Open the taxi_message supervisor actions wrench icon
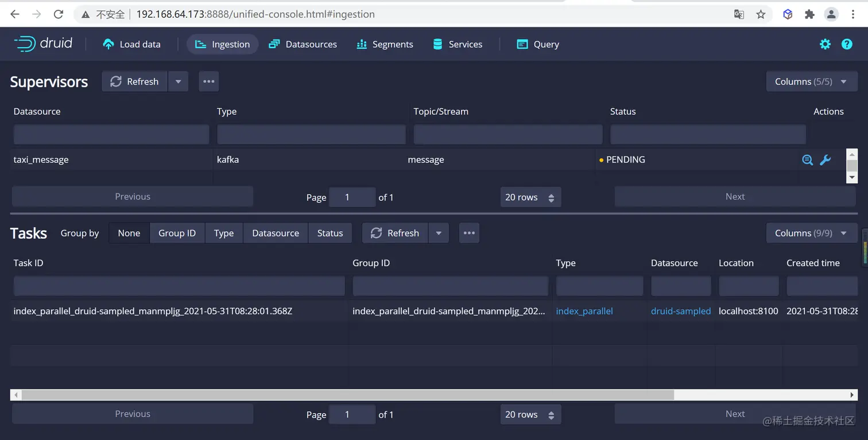The image size is (868, 440). (x=826, y=160)
